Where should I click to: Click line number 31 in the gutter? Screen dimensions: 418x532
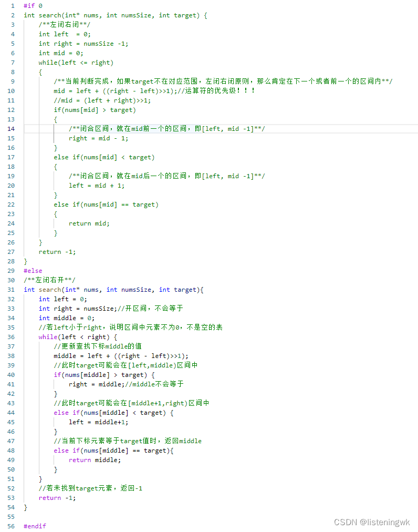coord(11,290)
